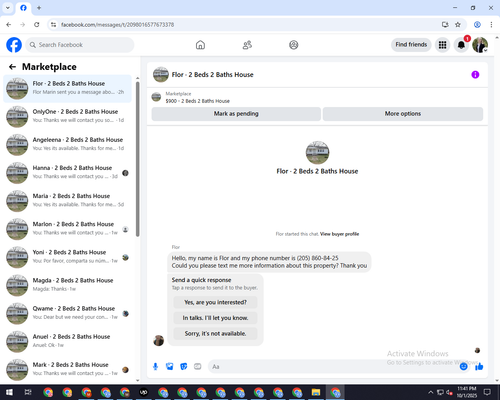Viewport: 500px width, 400px height.
Task: Open Chrome profile icon
Action: click(x=477, y=25)
